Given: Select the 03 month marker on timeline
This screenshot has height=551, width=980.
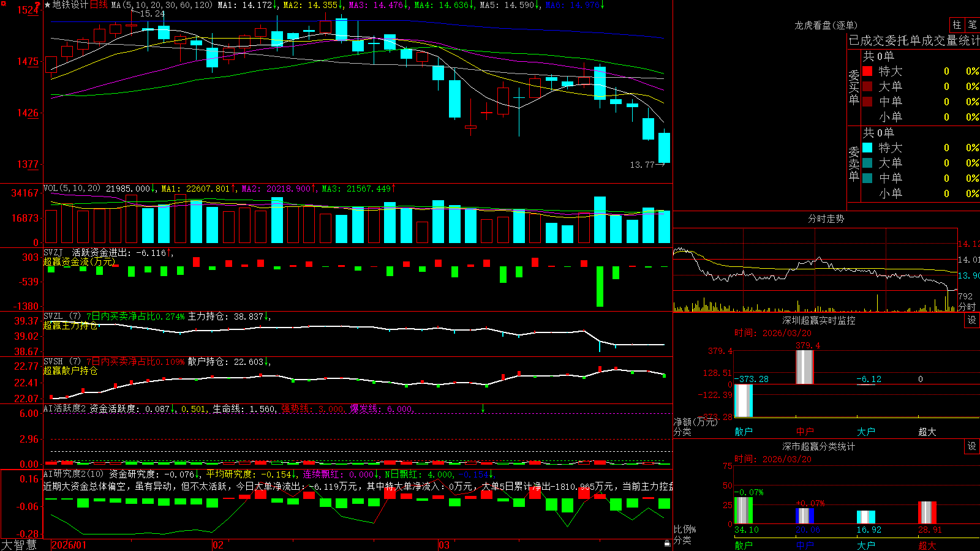Looking at the screenshot, I should point(444,545).
